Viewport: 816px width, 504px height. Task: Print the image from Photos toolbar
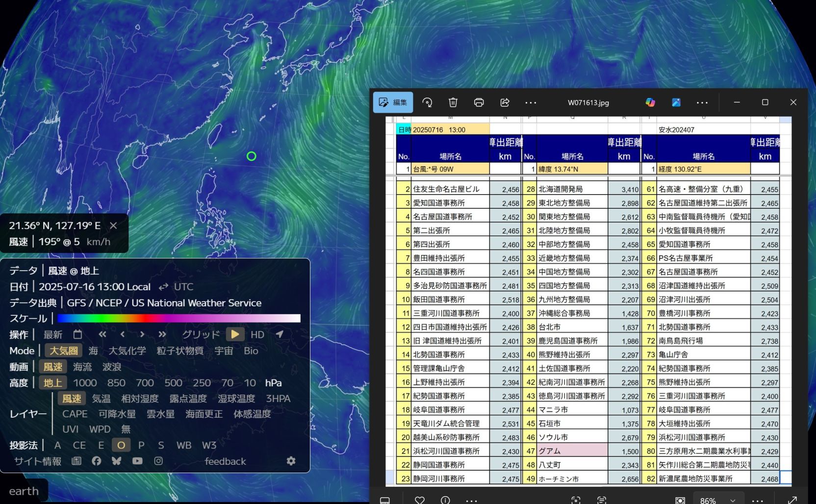click(x=479, y=102)
